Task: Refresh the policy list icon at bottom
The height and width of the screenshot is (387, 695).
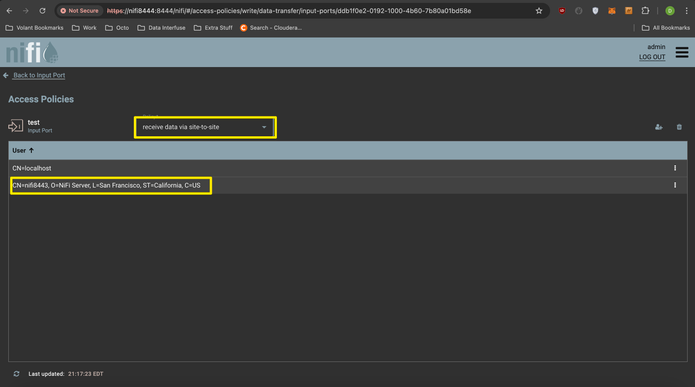Action: [16, 374]
